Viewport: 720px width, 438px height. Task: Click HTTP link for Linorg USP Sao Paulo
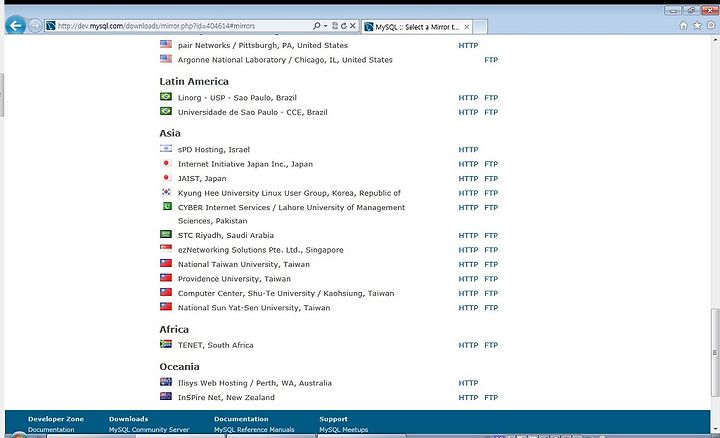468,98
